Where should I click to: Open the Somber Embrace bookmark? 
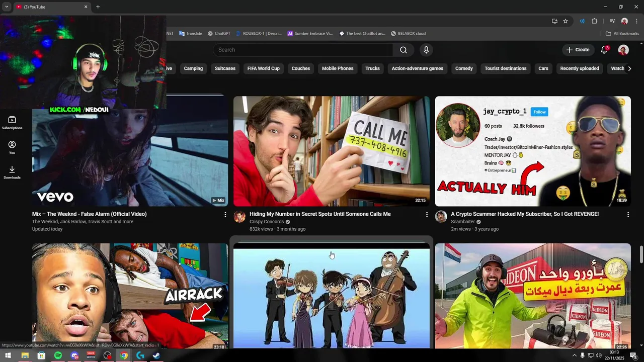pyautogui.click(x=310, y=34)
